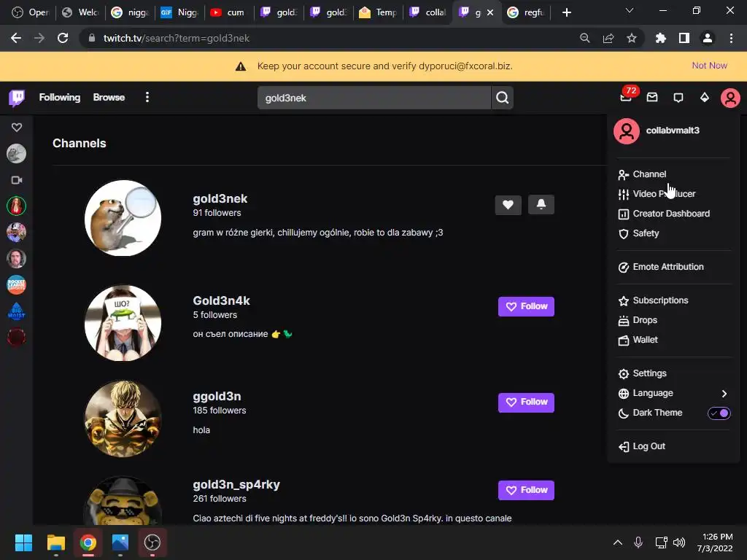Reload the page in Chrome
Viewport: 747px width, 560px height.
tap(63, 38)
